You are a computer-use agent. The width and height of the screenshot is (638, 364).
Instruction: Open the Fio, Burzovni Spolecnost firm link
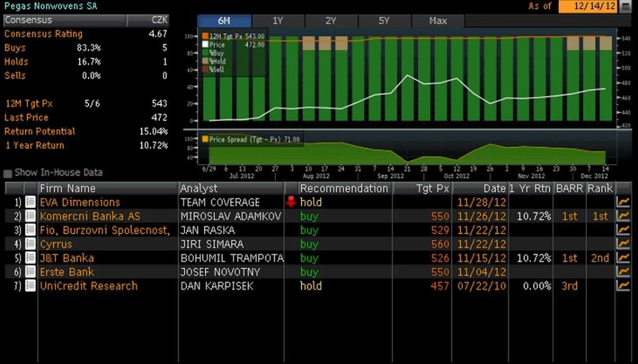(x=105, y=230)
